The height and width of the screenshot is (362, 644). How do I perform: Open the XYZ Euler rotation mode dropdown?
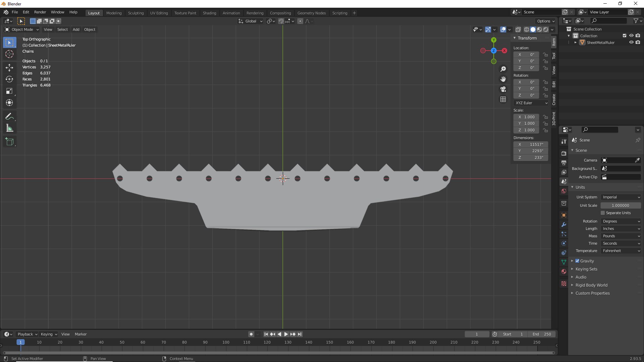coord(531,103)
